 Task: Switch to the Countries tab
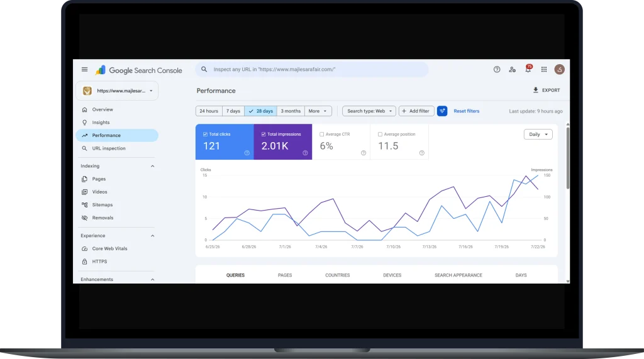pyautogui.click(x=338, y=275)
